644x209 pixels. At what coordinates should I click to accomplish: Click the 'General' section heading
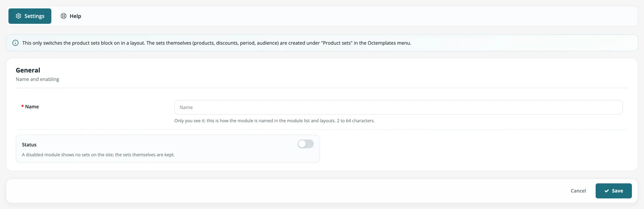[x=28, y=70]
